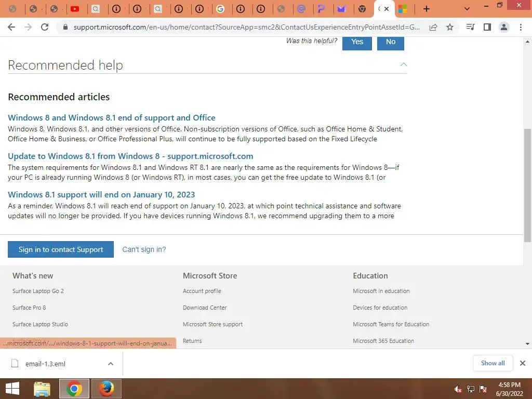Bookmark this page with the star icon
The image size is (532, 399).
tap(450, 27)
